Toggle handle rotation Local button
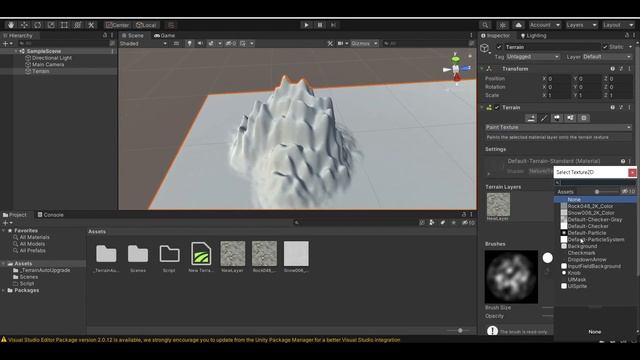 (x=146, y=25)
